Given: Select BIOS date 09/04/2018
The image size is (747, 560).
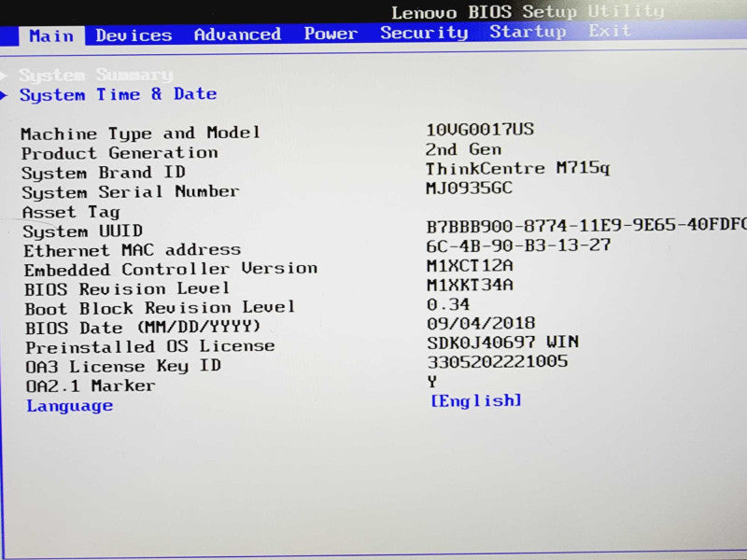Looking at the screenshot, I should tap(481, 323).
